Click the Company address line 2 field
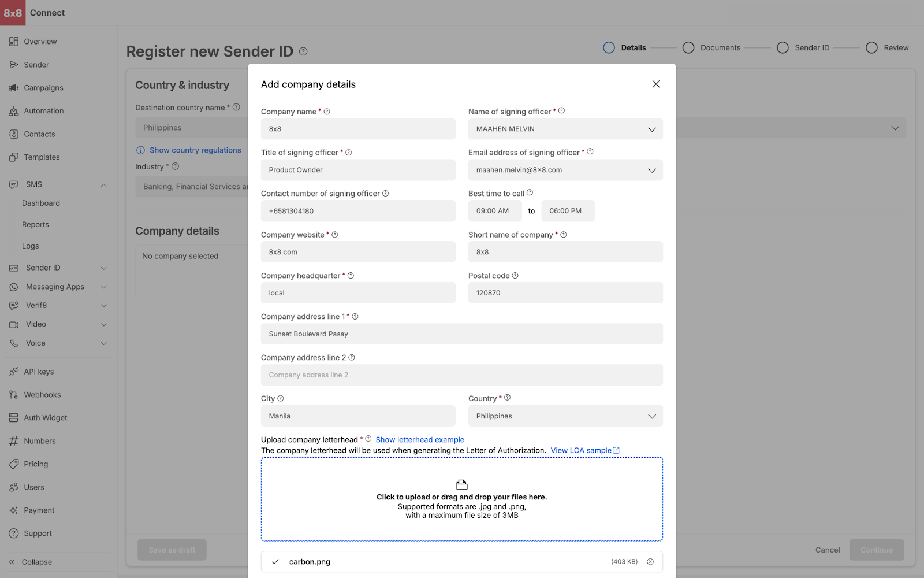The height and width of the screenshot is (578, 924). [x=461, y=375]
